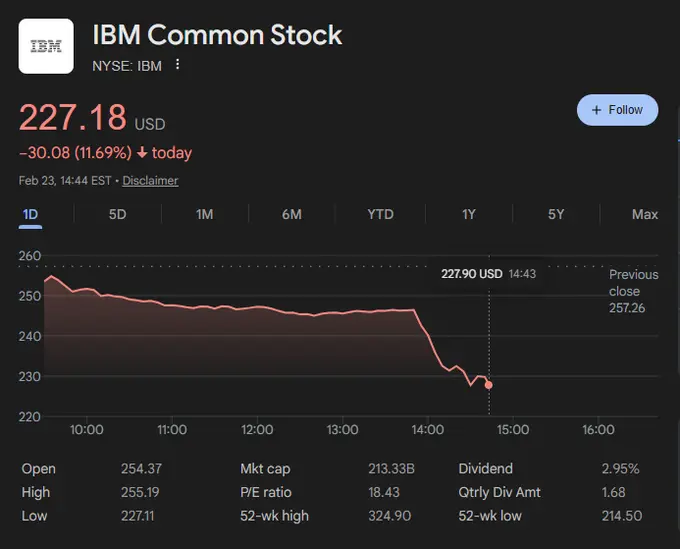View the 1Y chart range
This screenshot has width=680, height=549.
(468, 214)
